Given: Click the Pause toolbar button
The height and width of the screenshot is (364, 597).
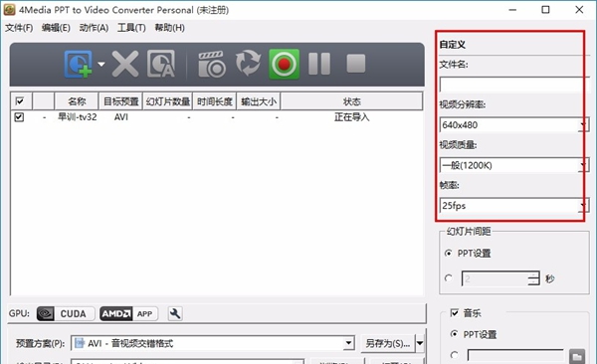Looking at the screenshot, I should [319, 64].
